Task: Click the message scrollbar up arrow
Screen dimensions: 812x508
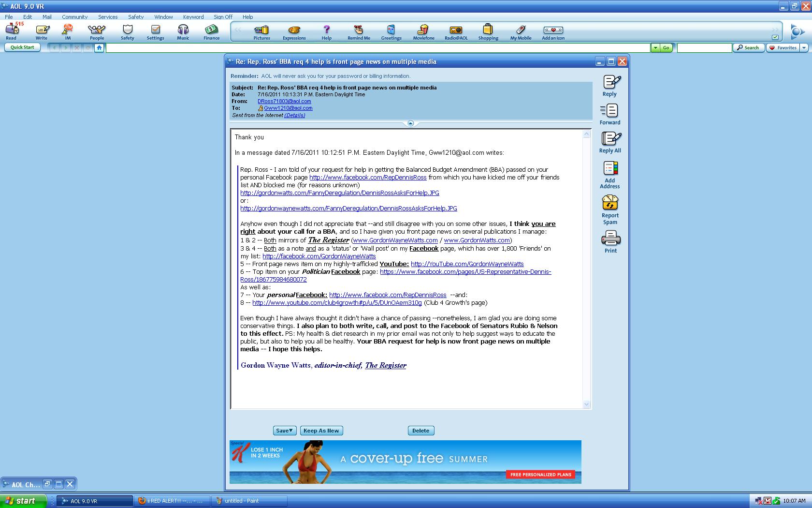Action: [x=587, y=134]
